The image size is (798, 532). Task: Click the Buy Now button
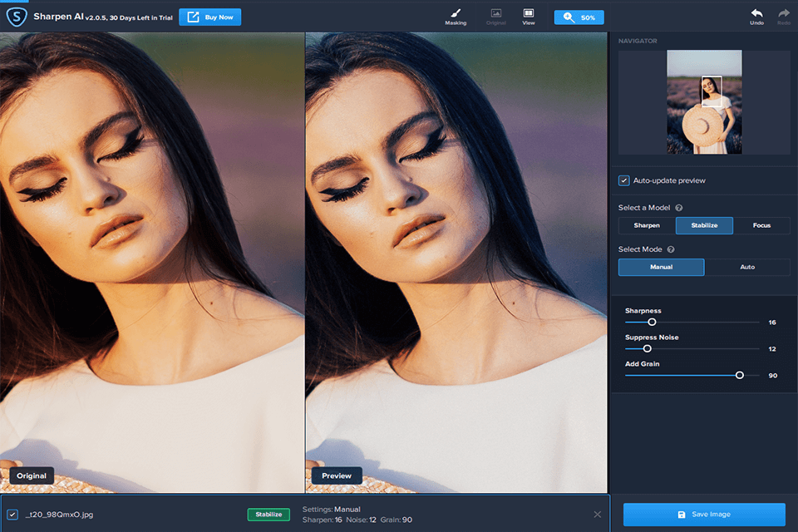click(210, 17)
